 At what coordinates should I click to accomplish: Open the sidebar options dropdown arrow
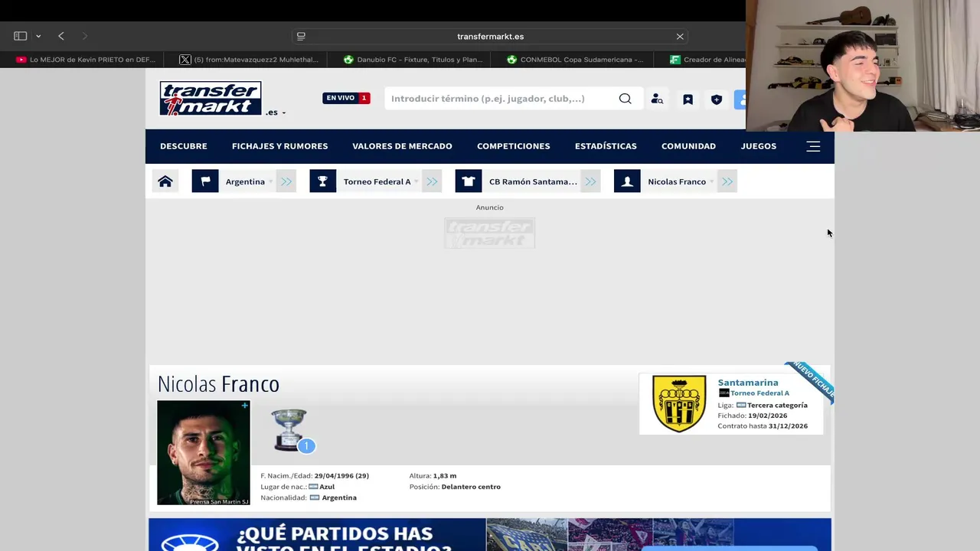pyautogui.click(x=38, y=36)
